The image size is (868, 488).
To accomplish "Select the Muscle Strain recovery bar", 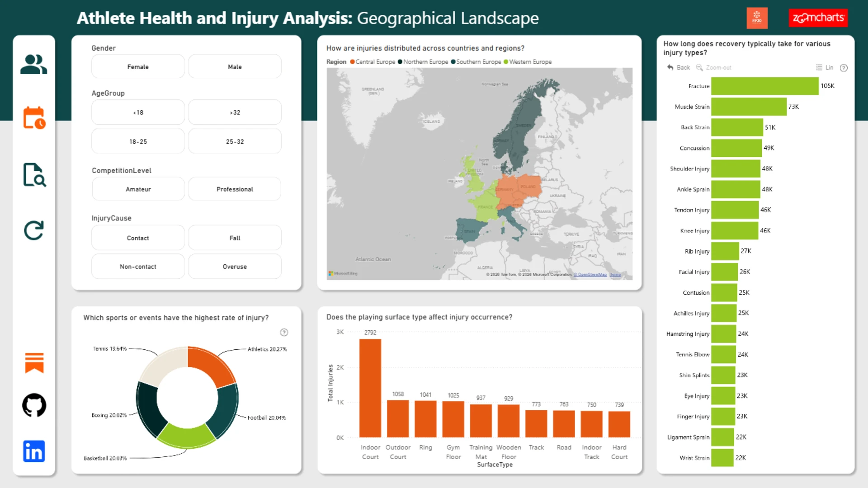I will pos(749,107).
